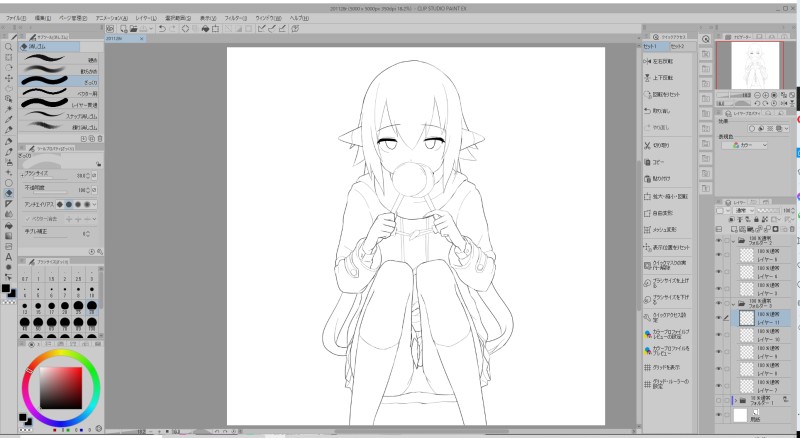
Task: Select the レイヤー貫通 eraser sub tool
Action: click(59, 105)
